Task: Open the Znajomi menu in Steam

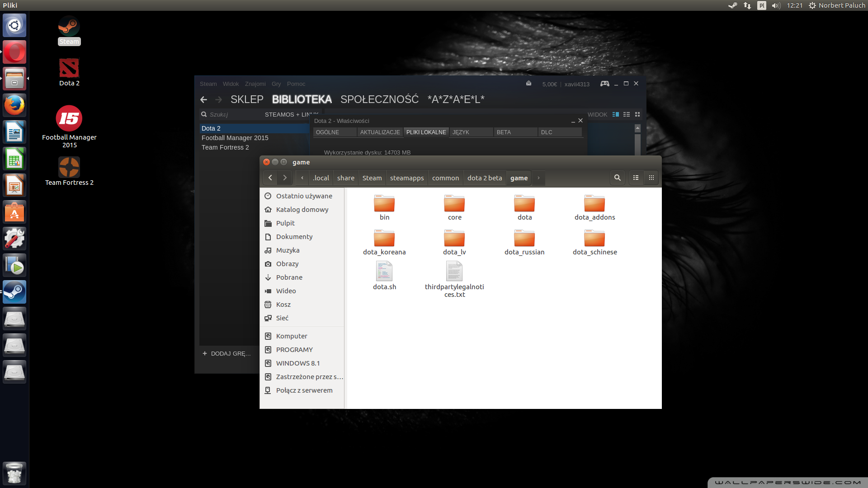Action: (255, 84)
